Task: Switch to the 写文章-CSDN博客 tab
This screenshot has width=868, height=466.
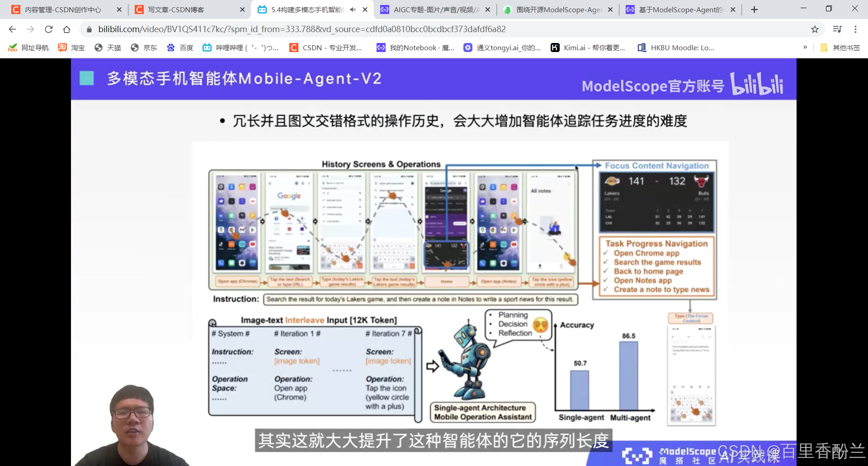Action: pyautogui.click(x=190, y=10)
